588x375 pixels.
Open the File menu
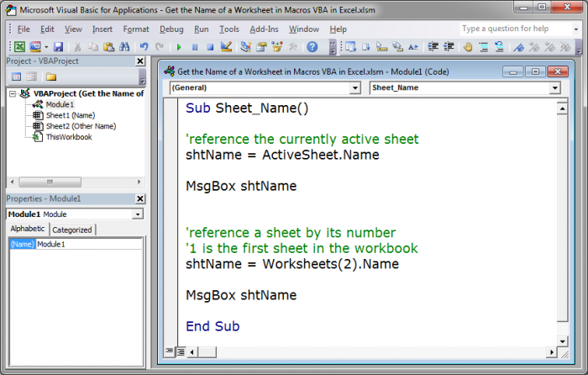(x=24, y=29)
